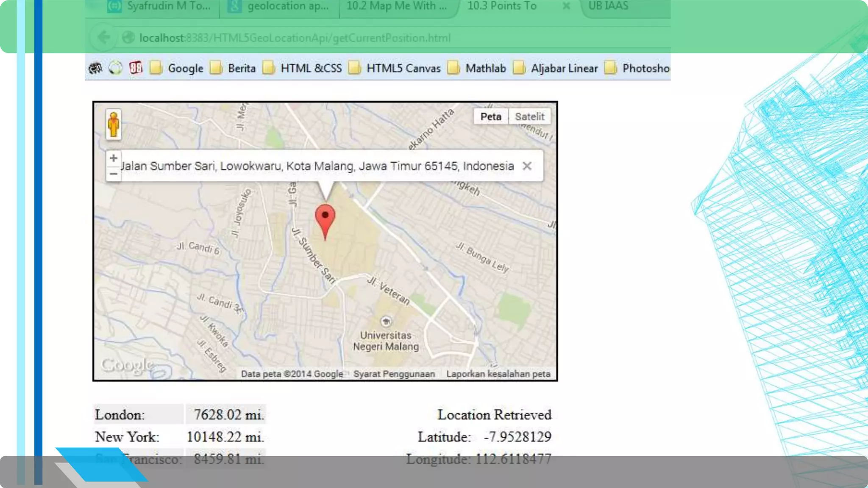Switch to the geolocation ap... tab
Screen dimensions: 868x488
pos(280,6)
